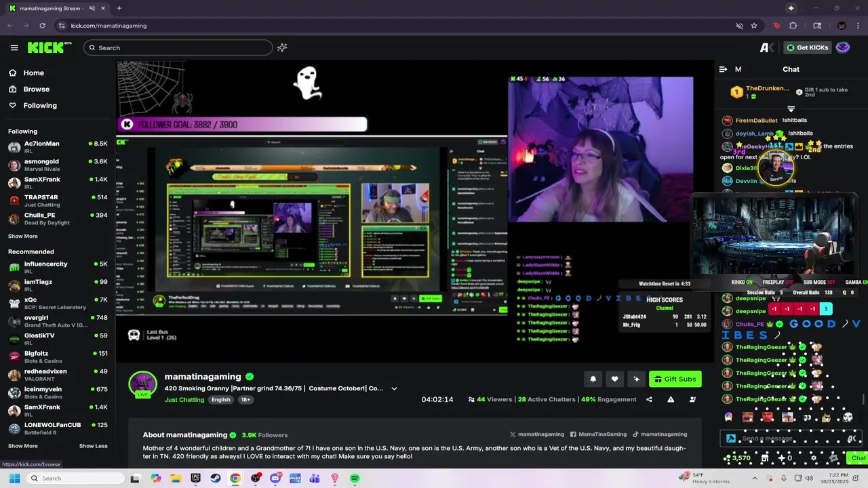This screenshot has height=488, width=868.
Task: Click the Send a message input
Action: pos(791,439)
